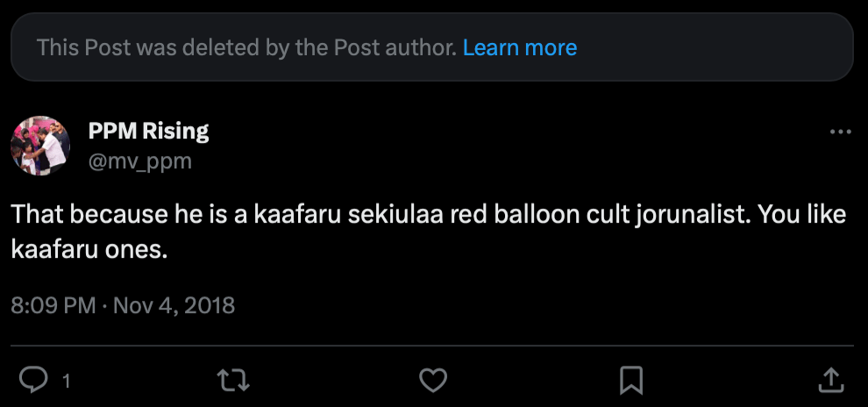The image size is (868, 407).
Task: Click empty area right of Learn more
Action: click(710, 47)
